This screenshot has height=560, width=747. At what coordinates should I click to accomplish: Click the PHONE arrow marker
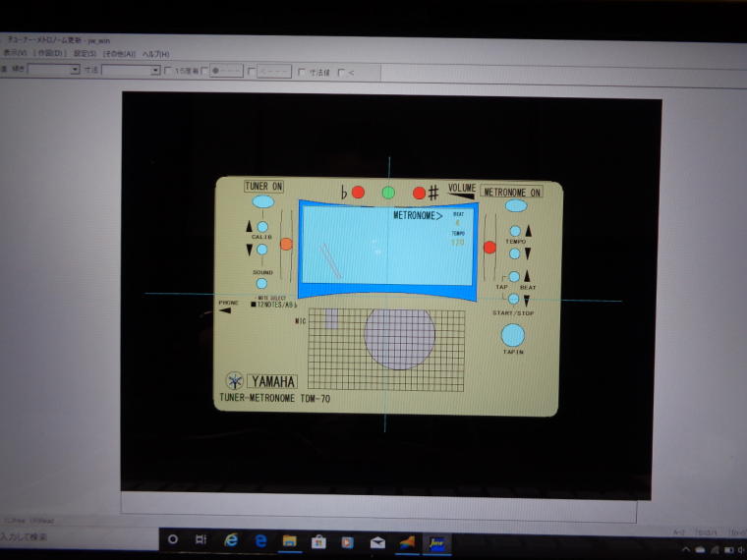(x=225, y=310)
